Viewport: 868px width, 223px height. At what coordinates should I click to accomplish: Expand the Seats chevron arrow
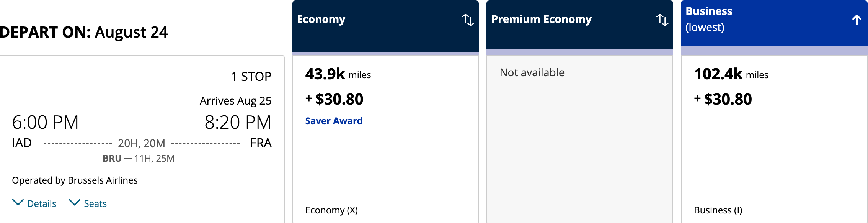(x=74, y=203)
